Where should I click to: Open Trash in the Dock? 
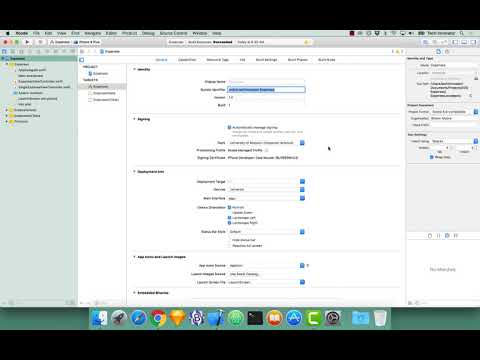pos(380,318)
